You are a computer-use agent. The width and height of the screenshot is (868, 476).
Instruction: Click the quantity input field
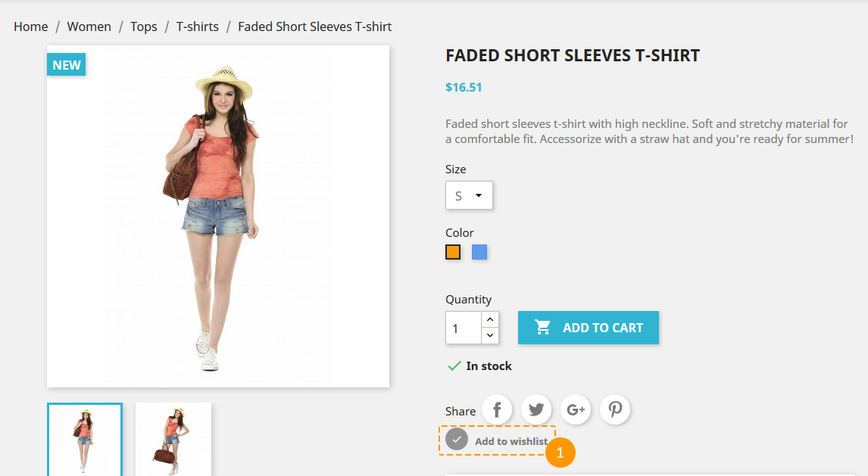[464, 328]
